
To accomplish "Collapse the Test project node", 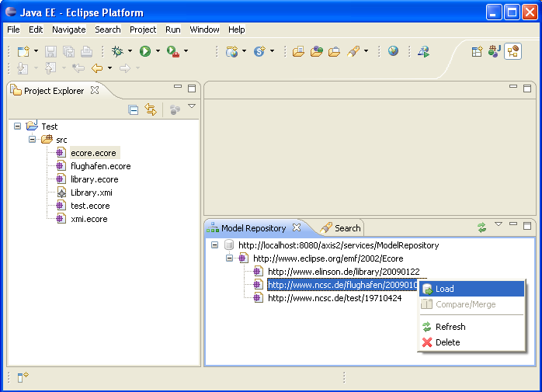I will click(x=17, y=127).
